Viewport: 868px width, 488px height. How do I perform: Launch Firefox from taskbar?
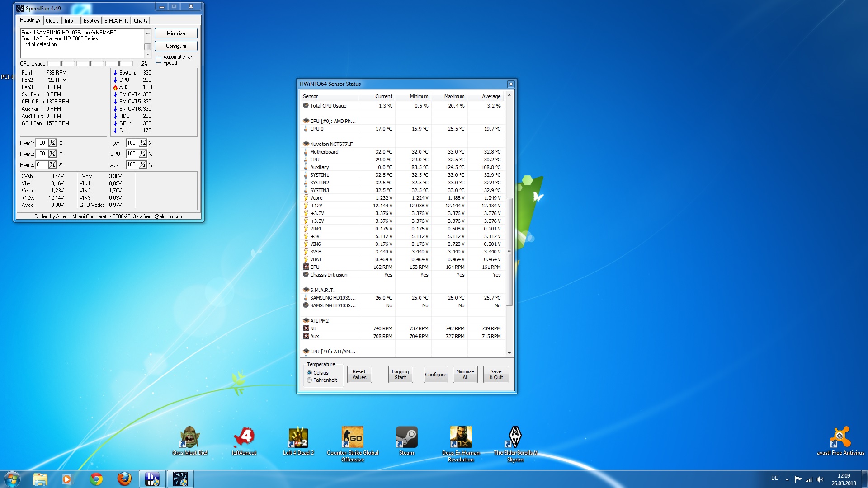click(x=124, y=479)
